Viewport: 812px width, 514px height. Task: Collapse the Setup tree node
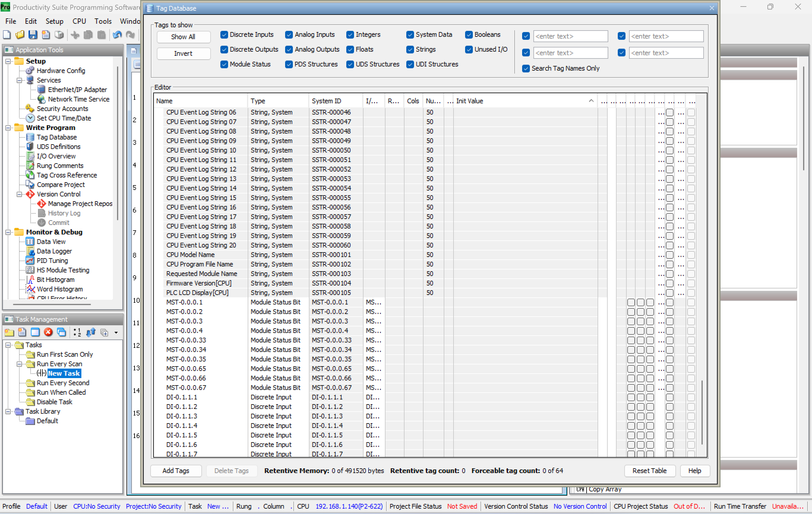coord(8,61)
